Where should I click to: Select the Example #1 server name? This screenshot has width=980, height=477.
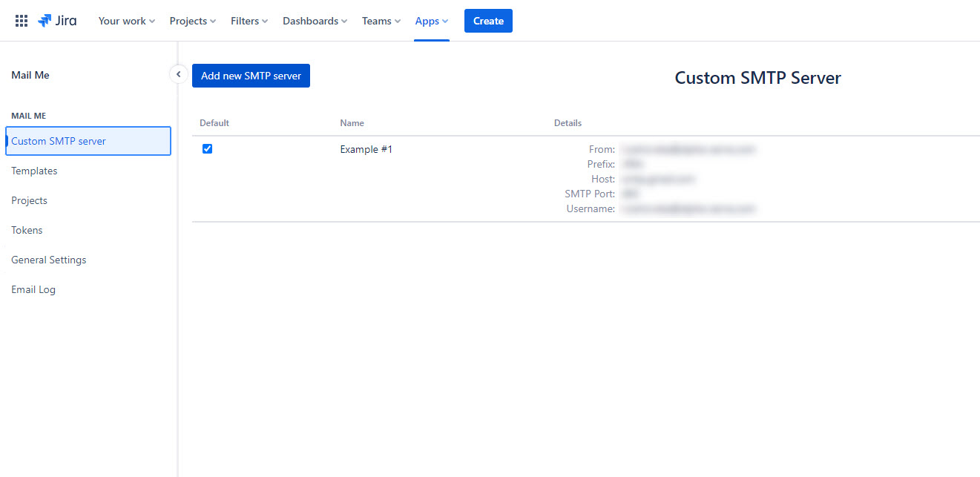click(366, 149)
